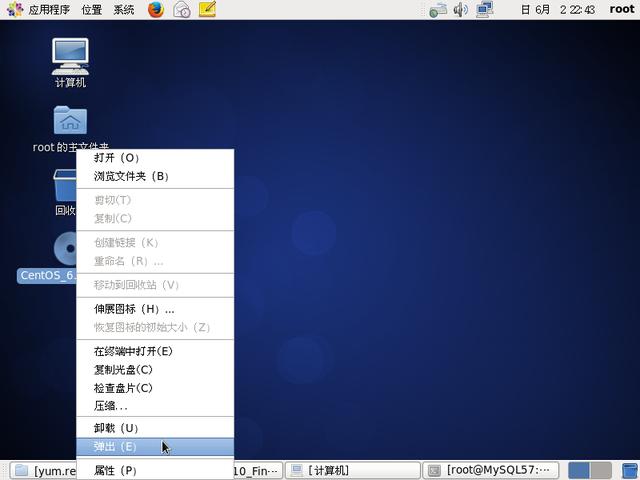640x480 pixels.
Task: Choose 属性 (P) menu entry
Action: (155, 471)
